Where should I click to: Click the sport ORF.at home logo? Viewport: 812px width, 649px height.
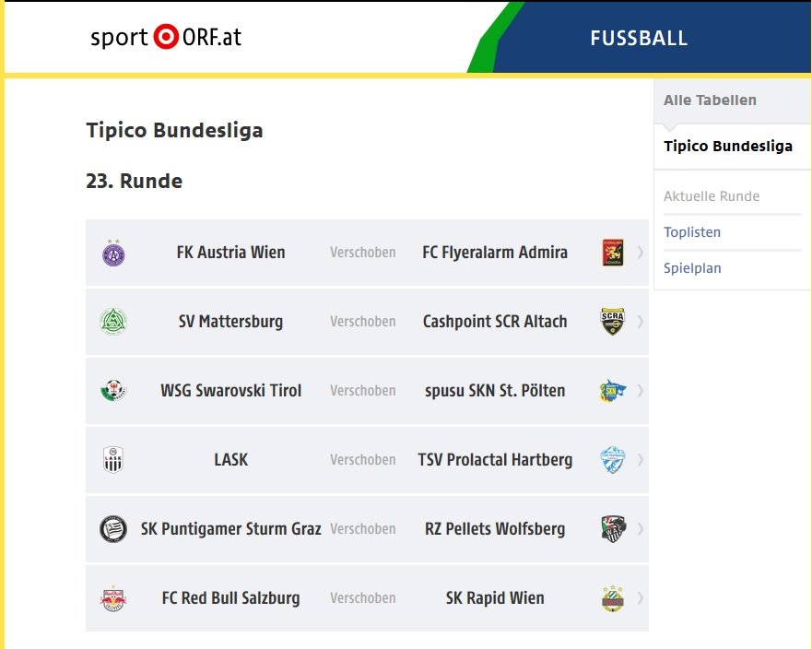tap(166, 37)
